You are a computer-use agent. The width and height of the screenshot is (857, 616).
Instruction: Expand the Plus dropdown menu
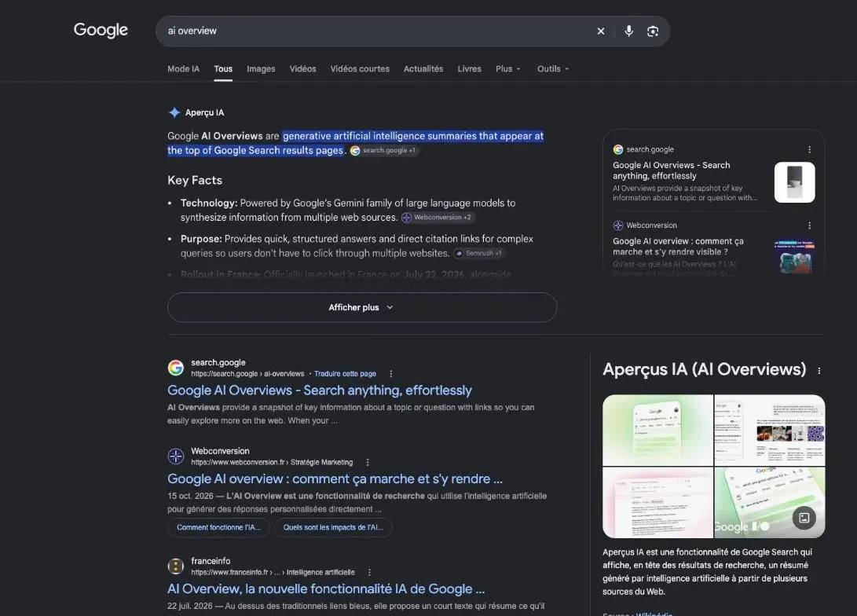tap(507, 69)
